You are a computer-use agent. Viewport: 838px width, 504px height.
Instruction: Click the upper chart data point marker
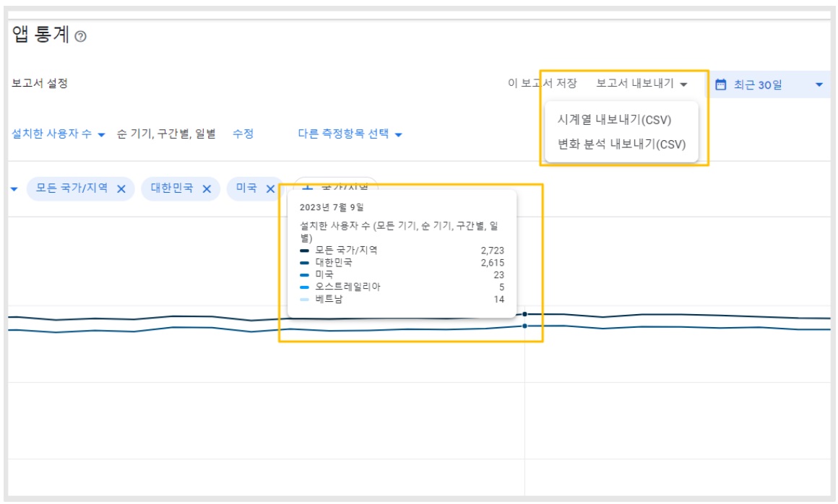tap(524, 314)
